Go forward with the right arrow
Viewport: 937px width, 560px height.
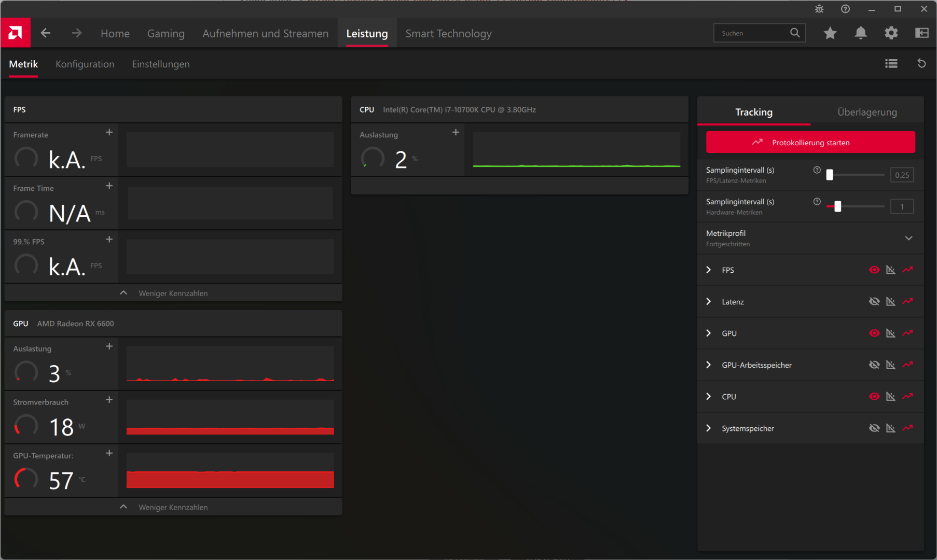click(77, 33)
